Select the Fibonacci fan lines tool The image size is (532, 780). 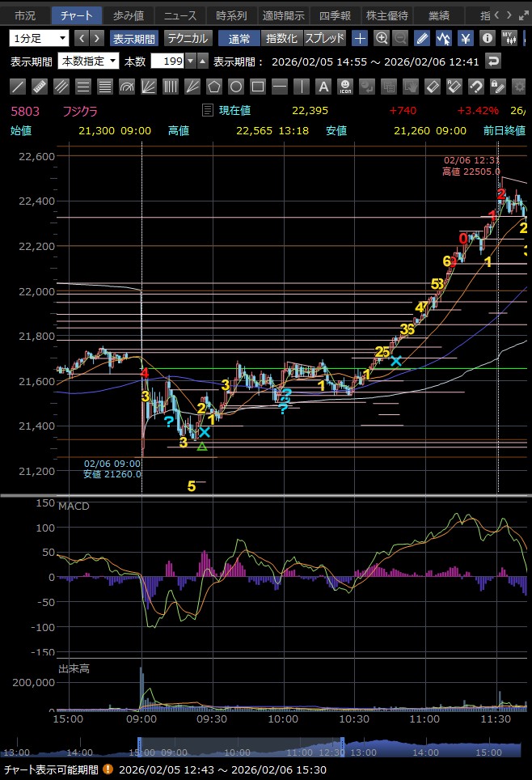tap(148, 87)
